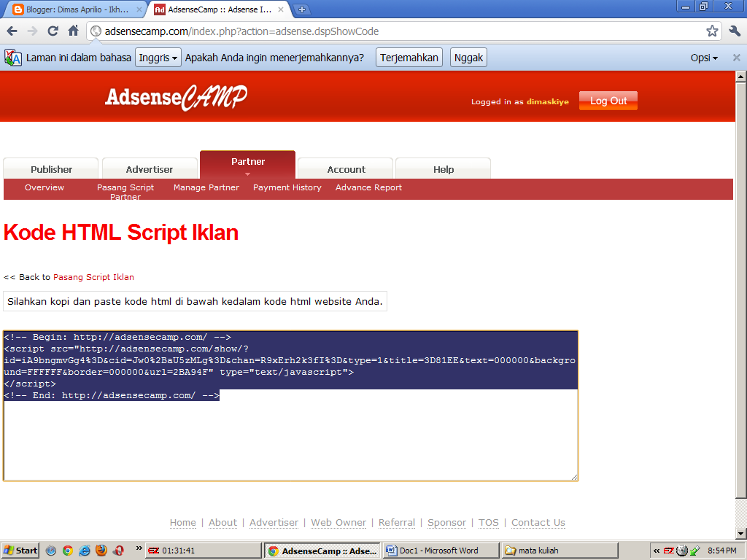Click the AdsenseCamp logo
The height and width of the screenshot is (560, 747).
click(x=176, y=98)
